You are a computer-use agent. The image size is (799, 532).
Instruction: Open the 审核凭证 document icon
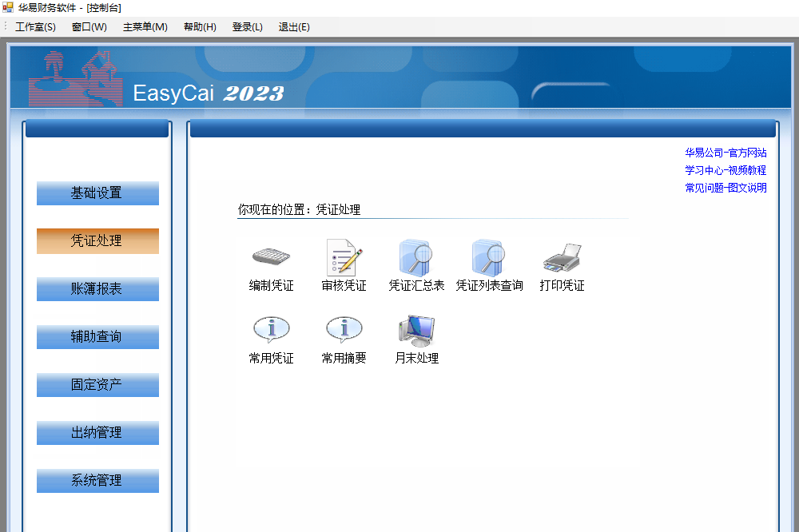(344, 257)
